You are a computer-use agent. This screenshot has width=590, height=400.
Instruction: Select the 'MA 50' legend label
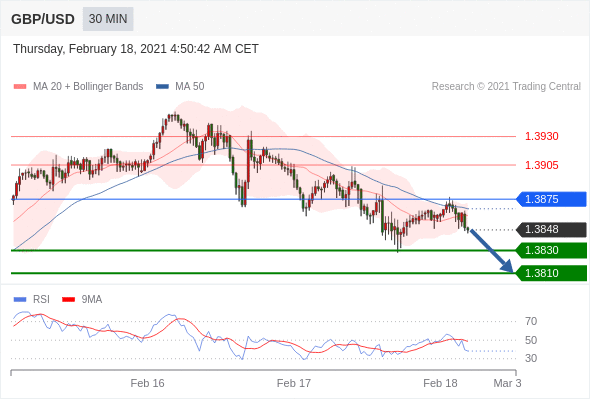190,87
